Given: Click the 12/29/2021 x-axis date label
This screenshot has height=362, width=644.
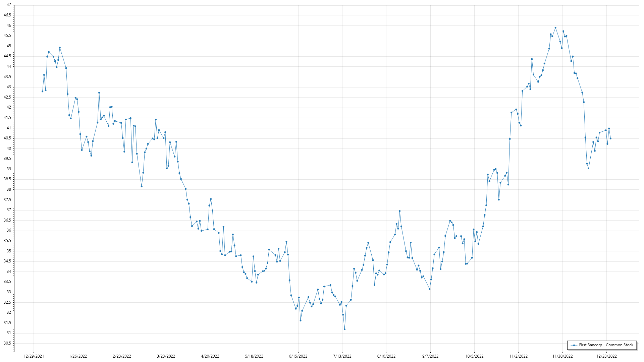Looking at the screenshot, I should (34, 356).
